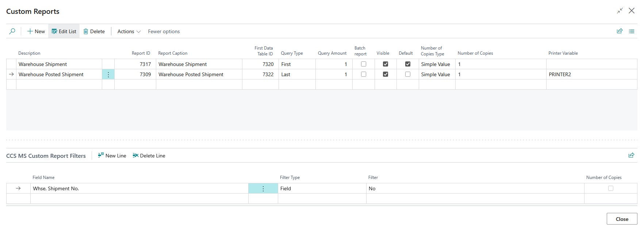This screenshot has height=230, width=644.
Task: Collapse the dialog using the shrink arrows
Action: coord(620,11)
